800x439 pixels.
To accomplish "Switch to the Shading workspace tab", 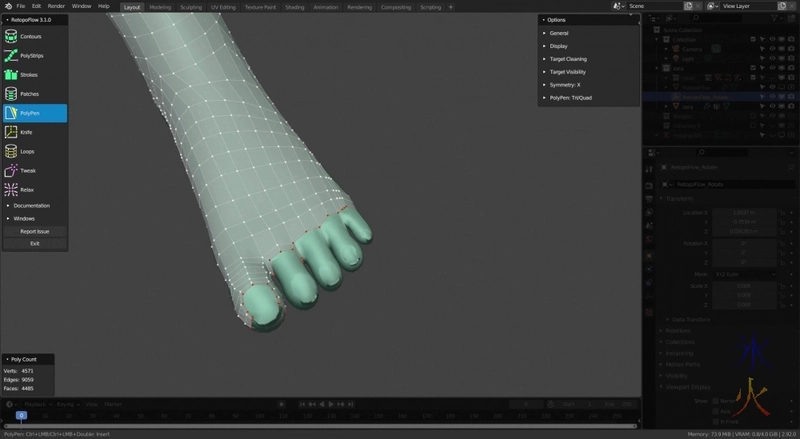I will tap(294, 7).
